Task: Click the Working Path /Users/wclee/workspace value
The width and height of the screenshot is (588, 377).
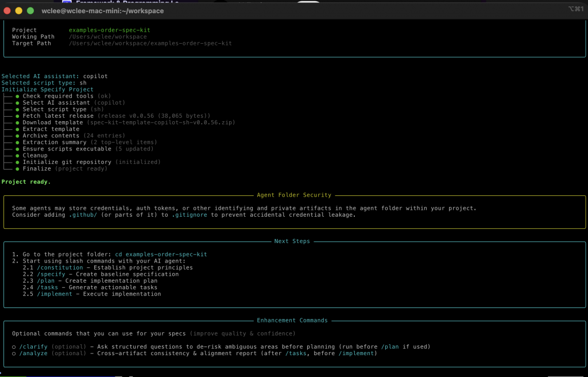Action: tap(107, 37)
